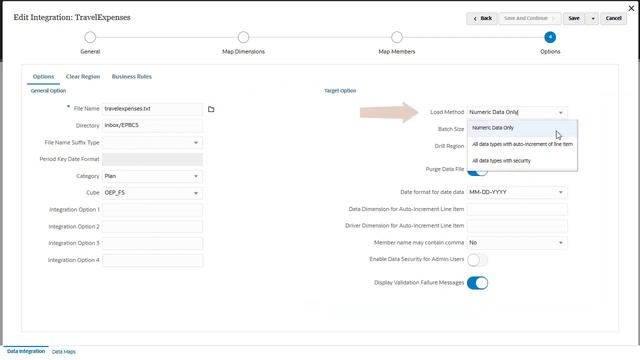Close the Edit Integration dialog with X
640x360 pixels.
click(x=631, y=8)
